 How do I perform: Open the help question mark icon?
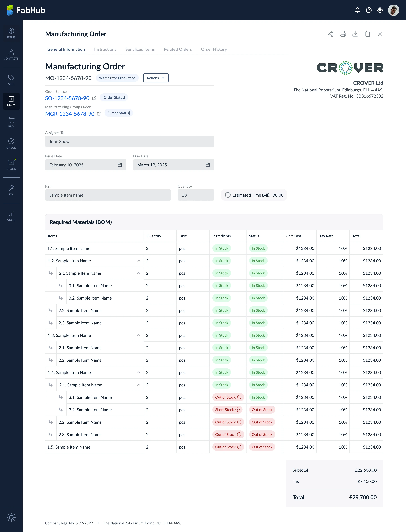pos(369,10)
